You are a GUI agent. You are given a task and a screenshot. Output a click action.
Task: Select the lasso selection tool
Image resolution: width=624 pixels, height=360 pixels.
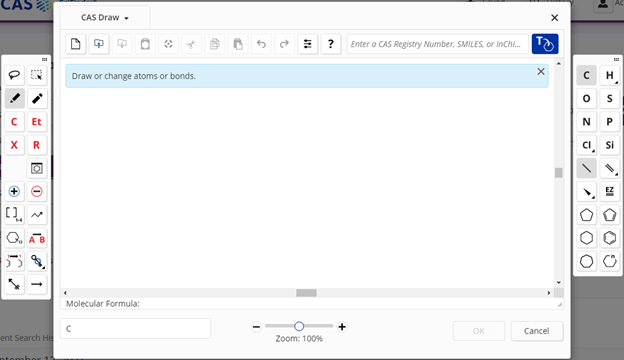(14, 75)
